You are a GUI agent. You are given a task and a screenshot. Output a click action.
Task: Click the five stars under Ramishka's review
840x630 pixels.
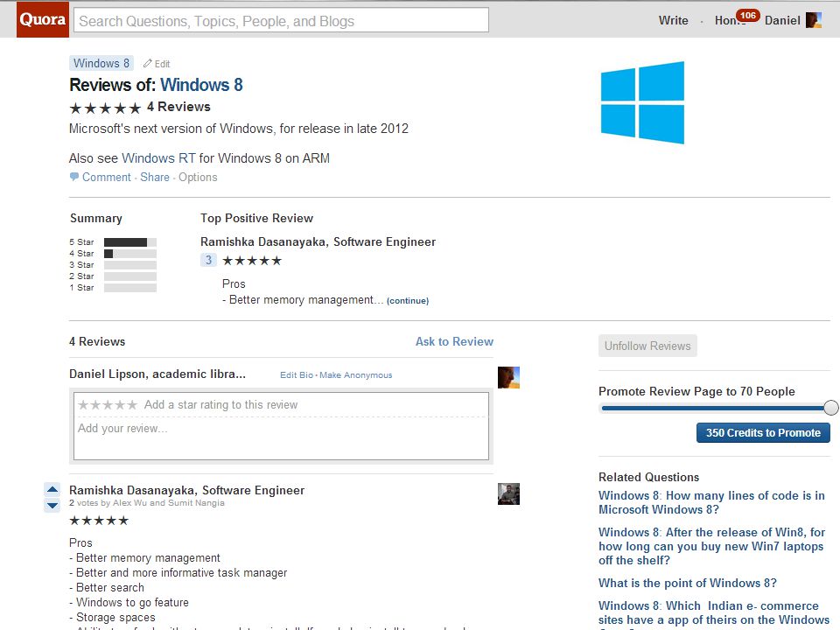99,520
